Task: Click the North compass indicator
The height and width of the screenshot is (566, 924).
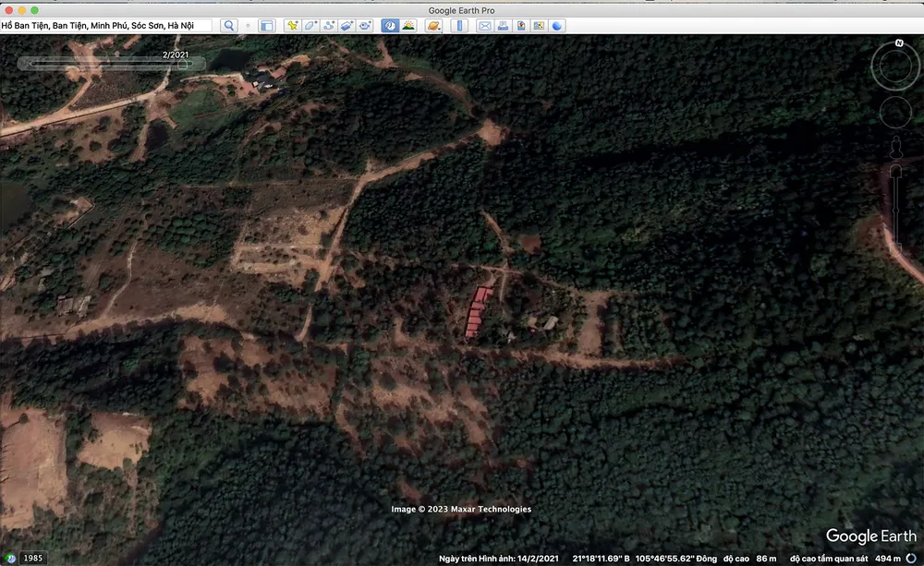Action: tap(898, 43)
